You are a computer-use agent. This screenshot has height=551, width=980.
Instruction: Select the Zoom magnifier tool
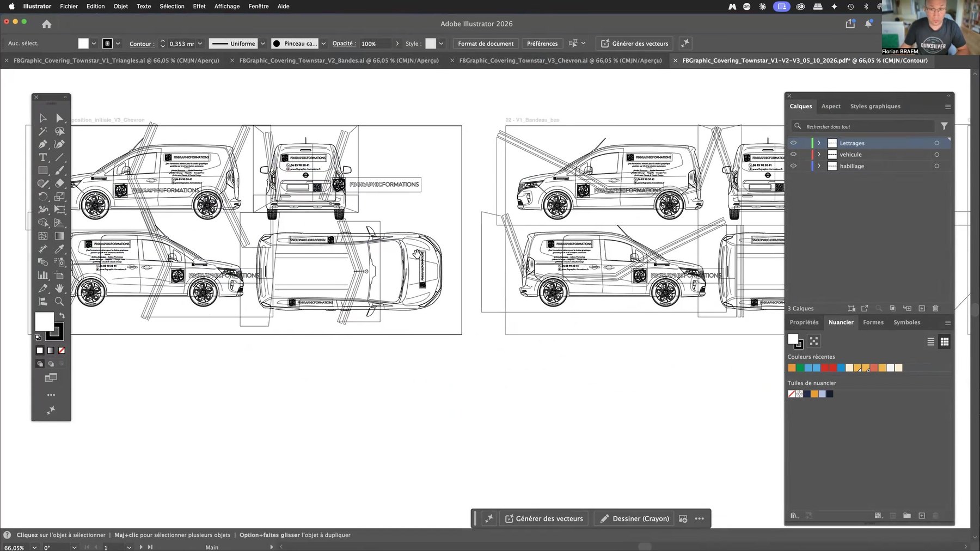coord(59,301)
